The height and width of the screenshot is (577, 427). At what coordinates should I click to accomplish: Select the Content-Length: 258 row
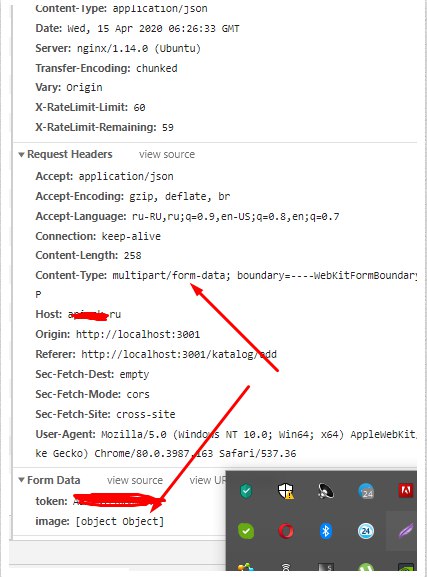point(88,255)
